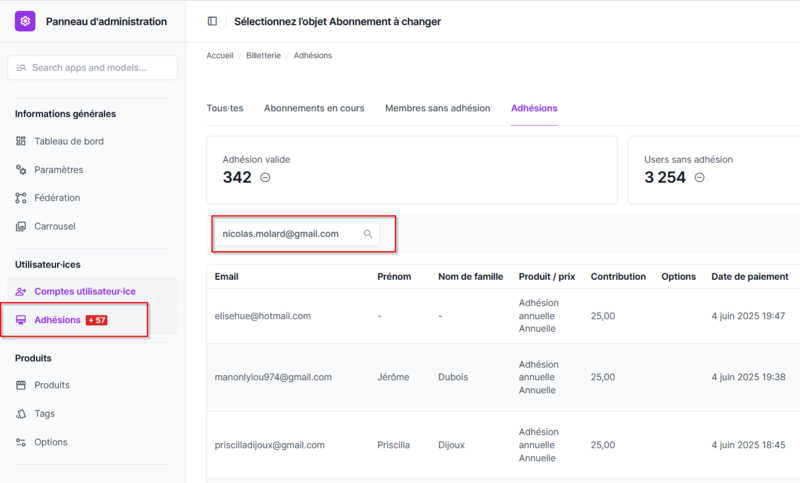Toggle the sidebar collapse icon

pos(212,21)
